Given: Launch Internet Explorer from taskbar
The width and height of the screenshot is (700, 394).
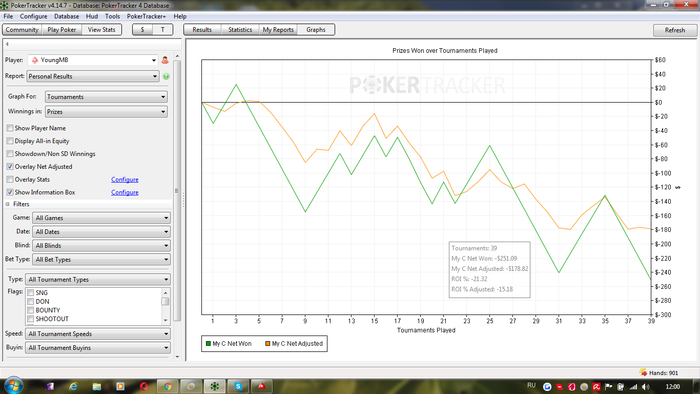Looking at the screenshot, I should (x=73, y=386).
